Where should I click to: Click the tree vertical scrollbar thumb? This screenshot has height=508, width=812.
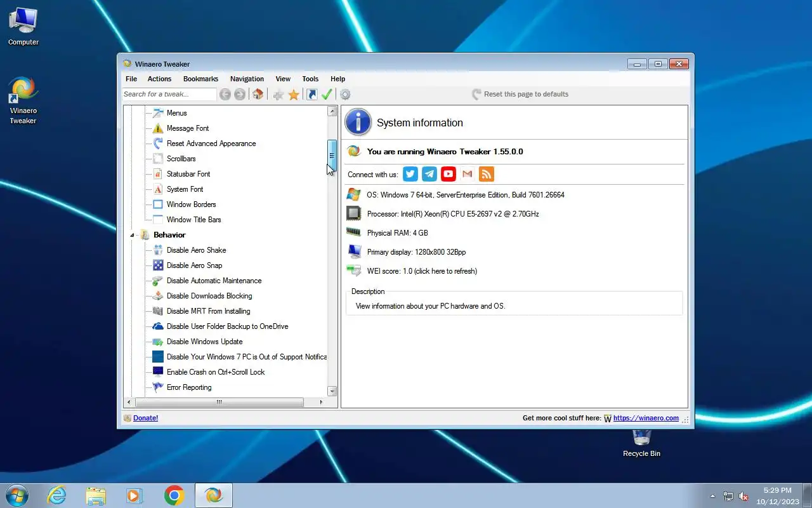332,156
